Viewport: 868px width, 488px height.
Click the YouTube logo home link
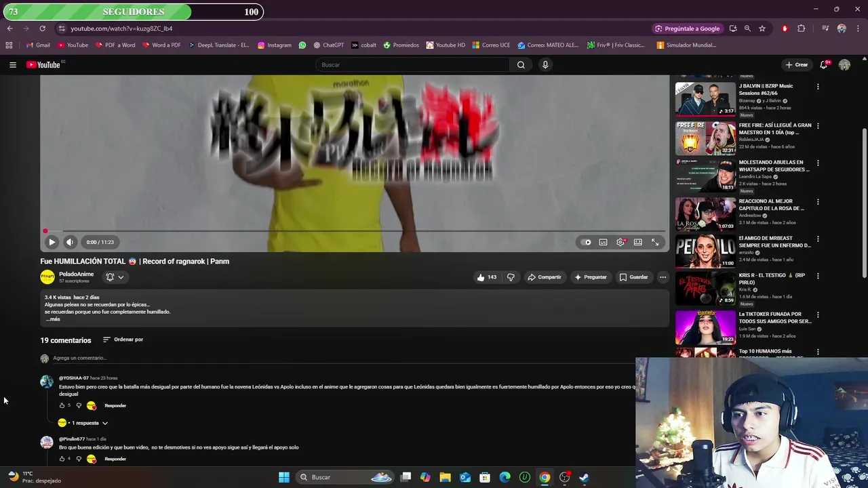[43, 64]
